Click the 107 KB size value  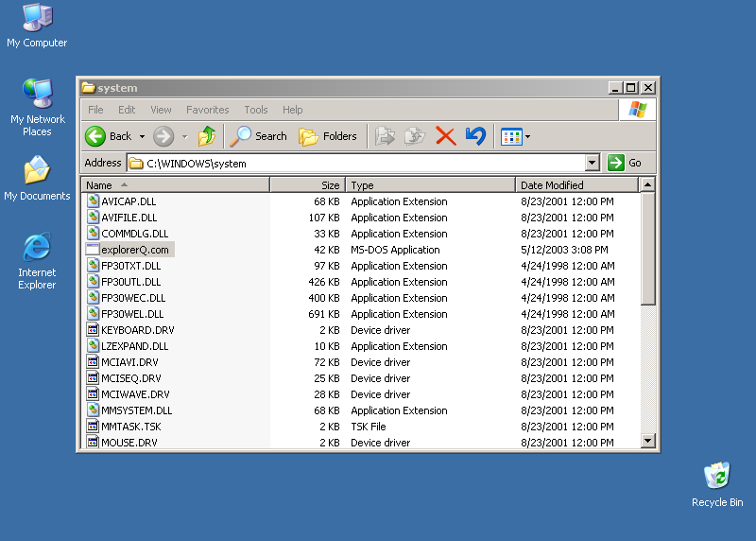point(323,218)
